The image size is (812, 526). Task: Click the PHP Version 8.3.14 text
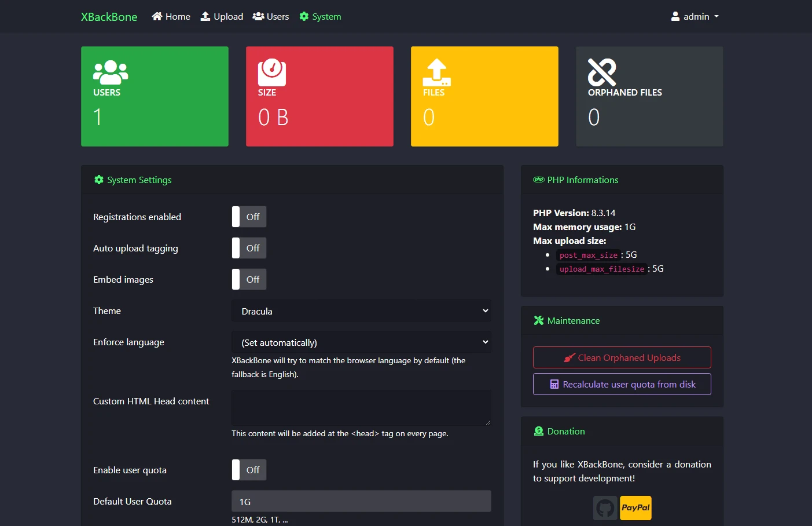[x=574, y=213]
